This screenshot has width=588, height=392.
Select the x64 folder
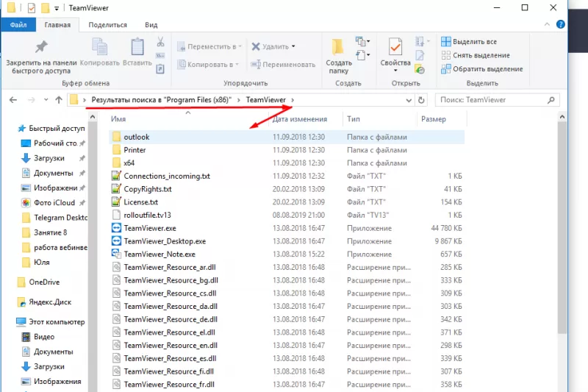pyautogui.click(x=287, y=163)
